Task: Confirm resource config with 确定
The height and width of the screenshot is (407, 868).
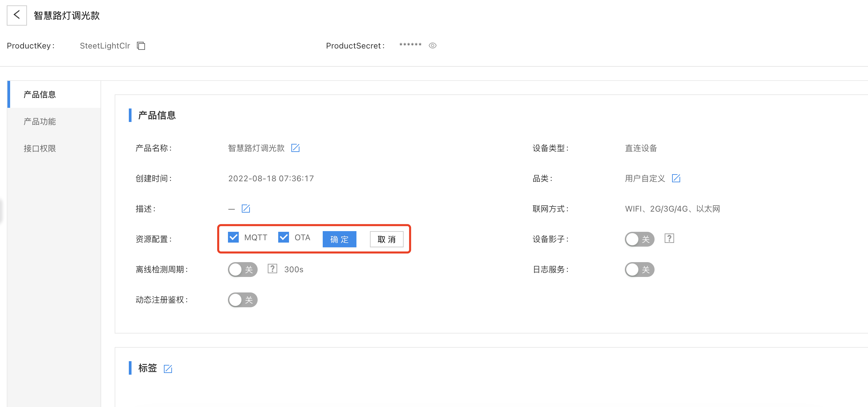Action: (339, 239)
